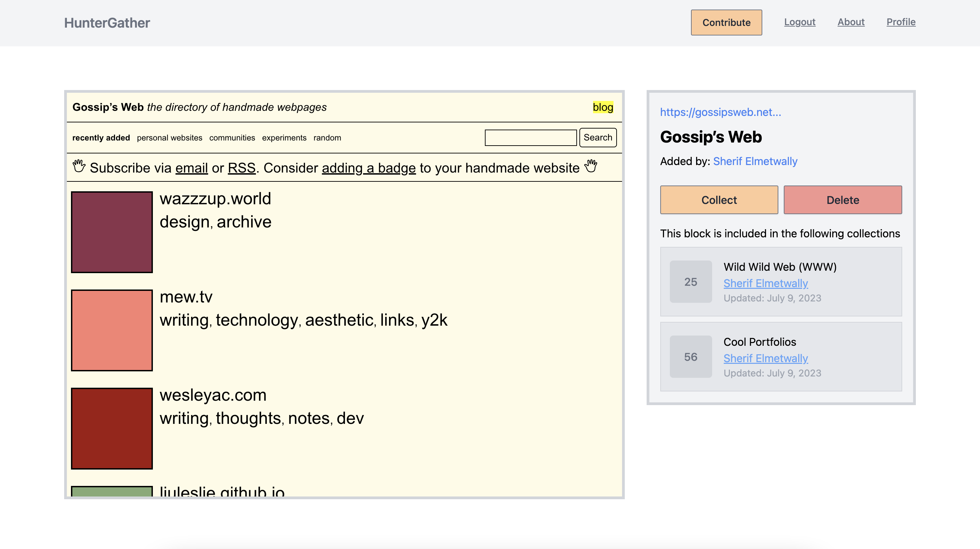The width and height of the screenshot is (980, 549).
Task: Click the Delete button
Action: pyautogui.click(x=843, y=200)
